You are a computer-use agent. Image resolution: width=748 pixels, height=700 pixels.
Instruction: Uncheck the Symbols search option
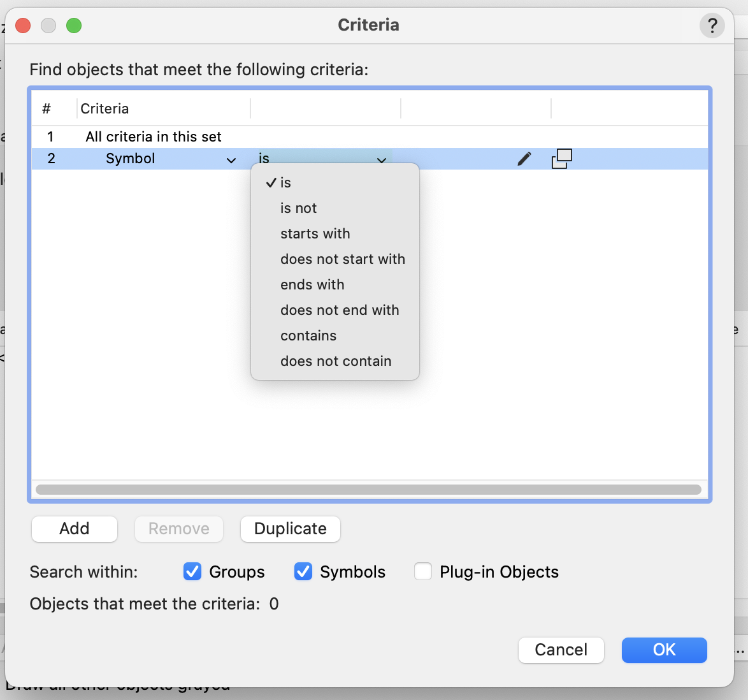(x=303, y=571)
